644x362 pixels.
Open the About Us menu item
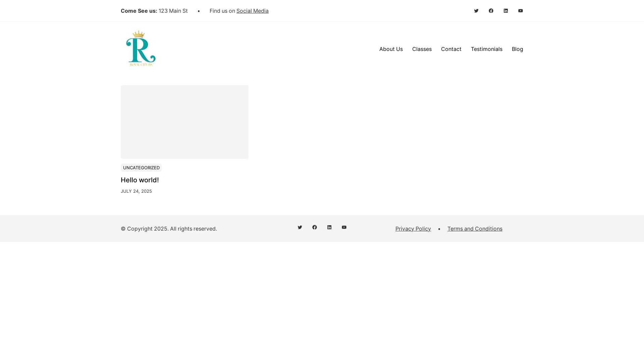[x=391, y=49]
